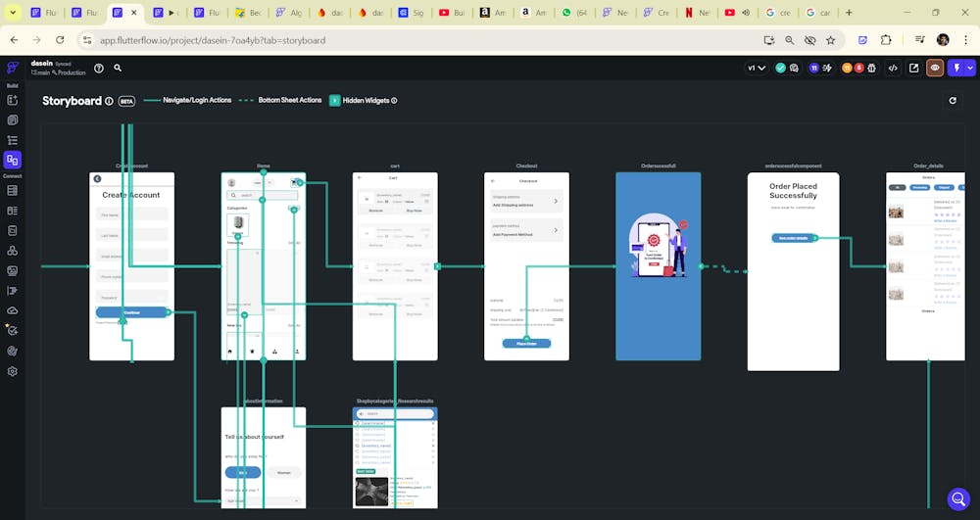Toggle the preview eye button
Screen dimensions: 980x520
pyautogui.click(x=935, y=69)
